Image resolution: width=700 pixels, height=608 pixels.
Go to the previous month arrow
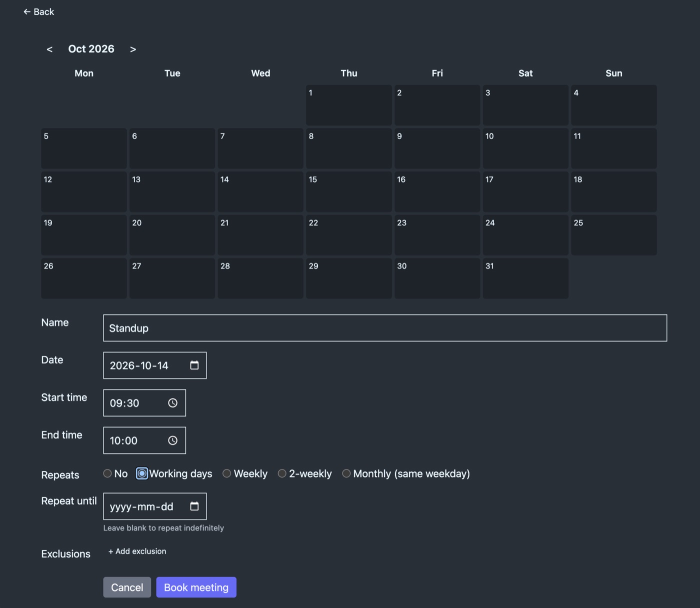click(49, 49)
